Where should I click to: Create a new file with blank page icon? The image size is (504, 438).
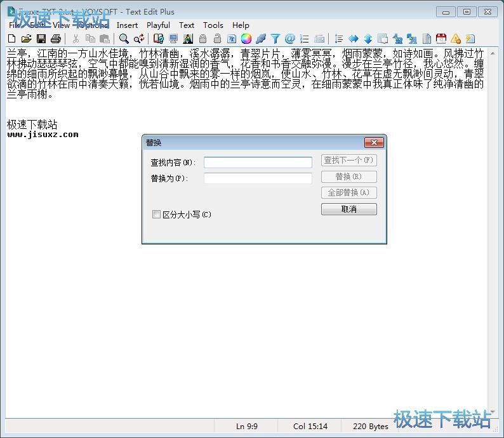(12, 39)
